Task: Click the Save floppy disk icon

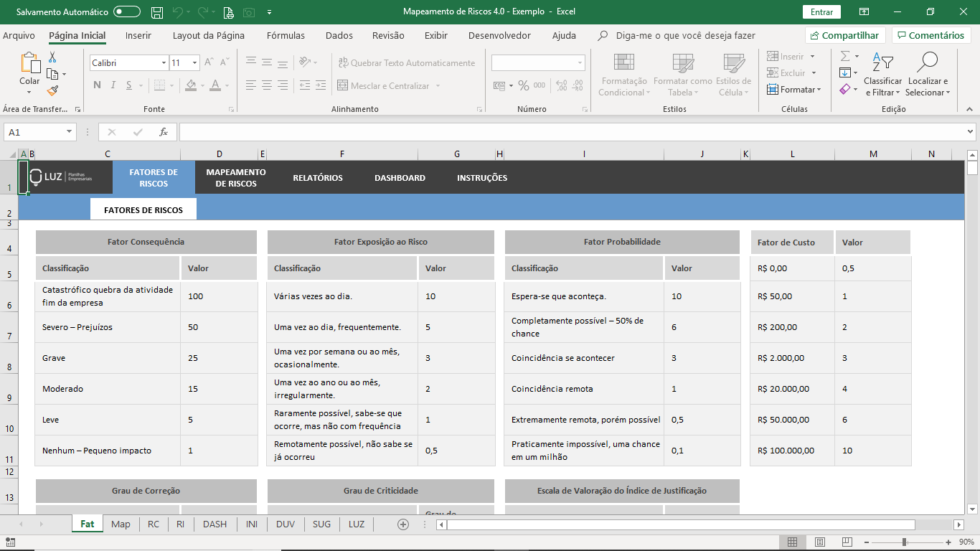Action: click(157, 12)
